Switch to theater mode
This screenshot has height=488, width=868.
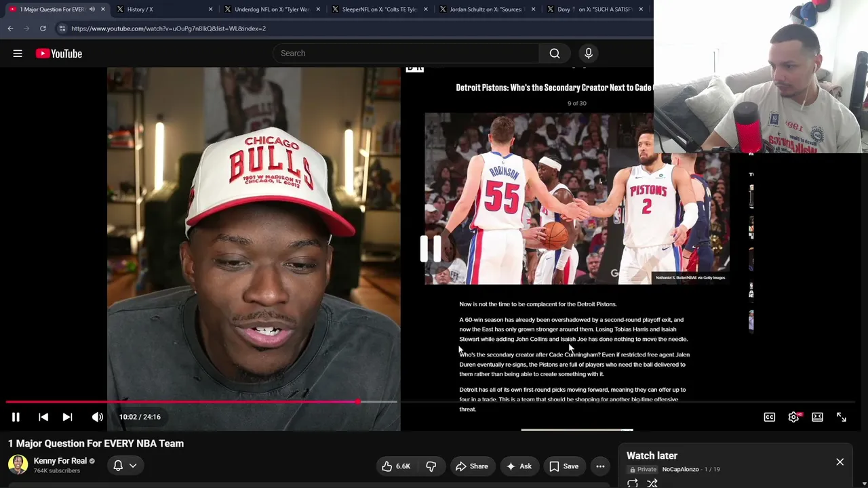[x=817, y=417]
